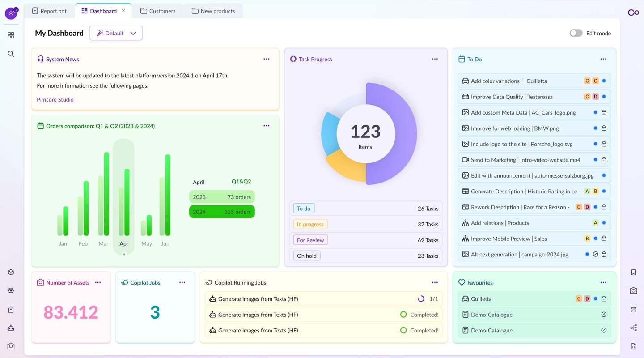Enable the Edit mode toggle
The height and width of the screenshot is (358, 644).
click(576, 33)
